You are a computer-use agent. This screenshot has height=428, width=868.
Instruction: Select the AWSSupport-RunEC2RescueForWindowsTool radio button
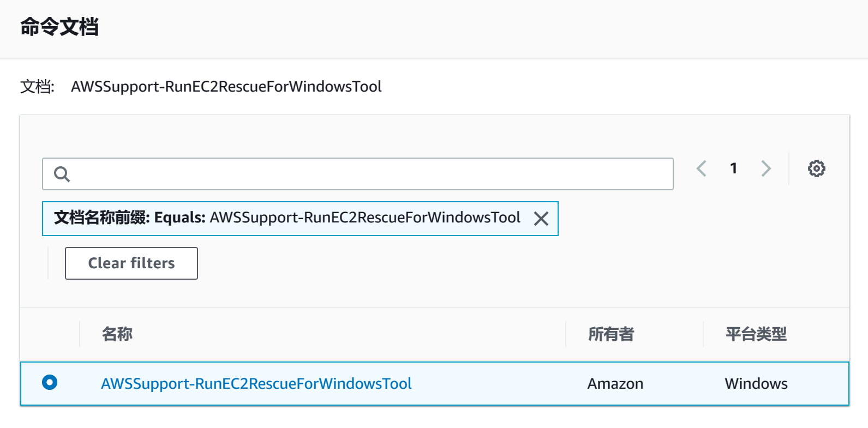50,383
